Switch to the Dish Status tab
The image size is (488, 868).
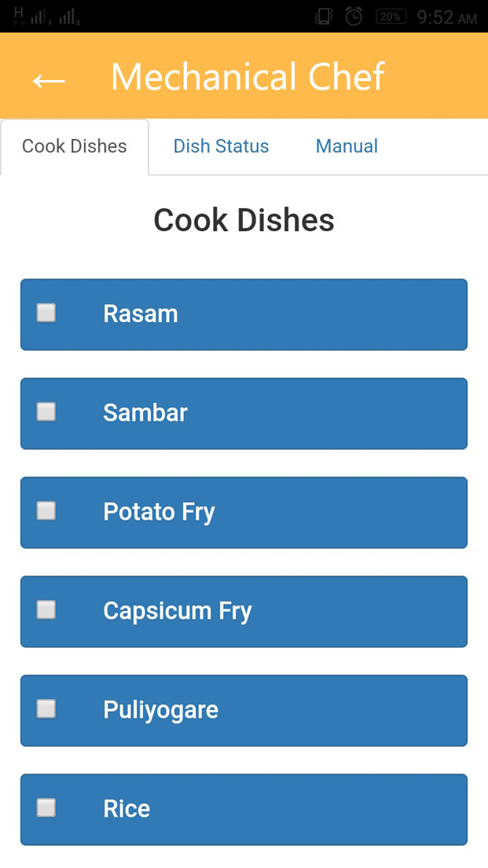(221, 146)
